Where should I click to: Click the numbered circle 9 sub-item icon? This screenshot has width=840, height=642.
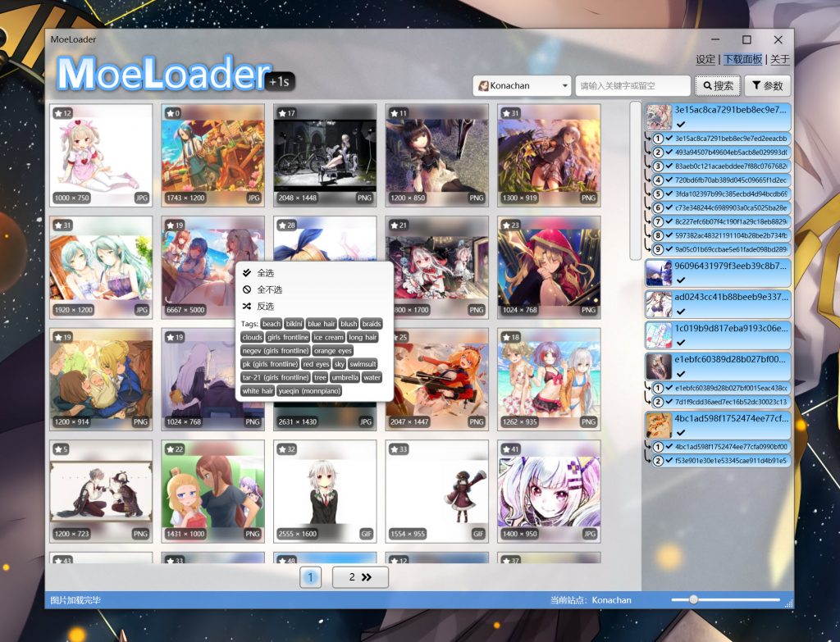pyautogui.click(x=658, y=248)
